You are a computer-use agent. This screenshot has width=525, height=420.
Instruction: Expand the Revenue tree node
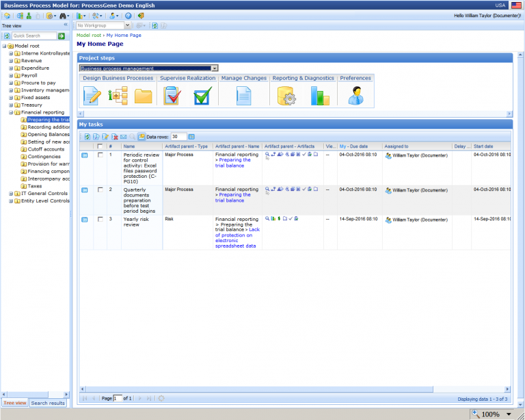(11, 61)
